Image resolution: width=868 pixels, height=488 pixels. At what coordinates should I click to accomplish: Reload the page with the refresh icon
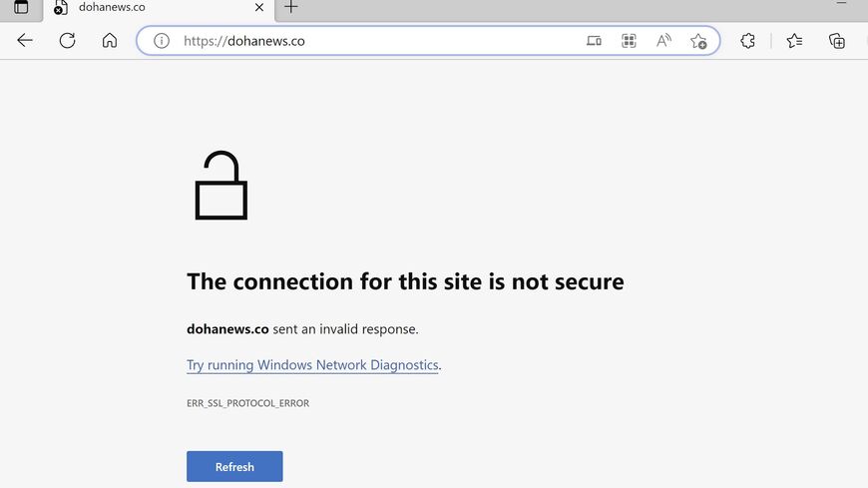[x=67, y=41]
